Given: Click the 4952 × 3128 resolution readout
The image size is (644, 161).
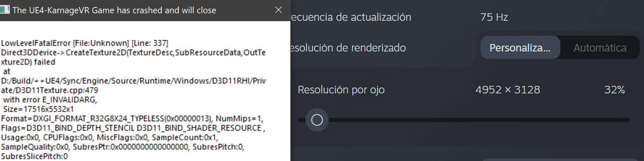Looking at the screenshot, I should pyautogui.click(x=508, y=90).
